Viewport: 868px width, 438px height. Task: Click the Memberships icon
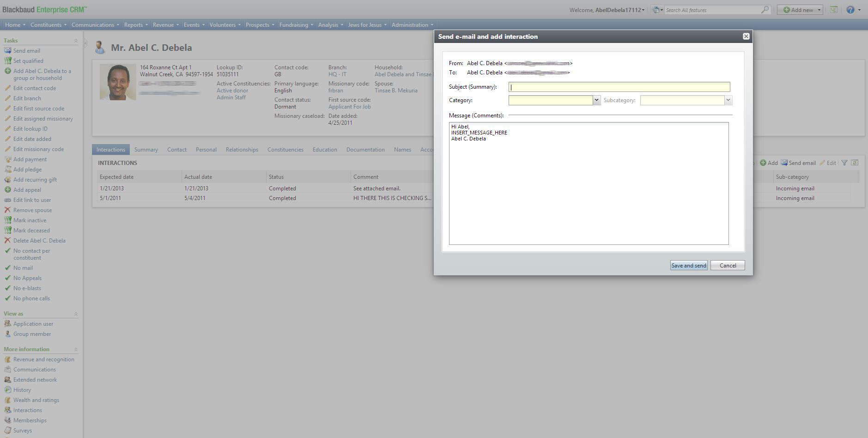pos(7,420)
